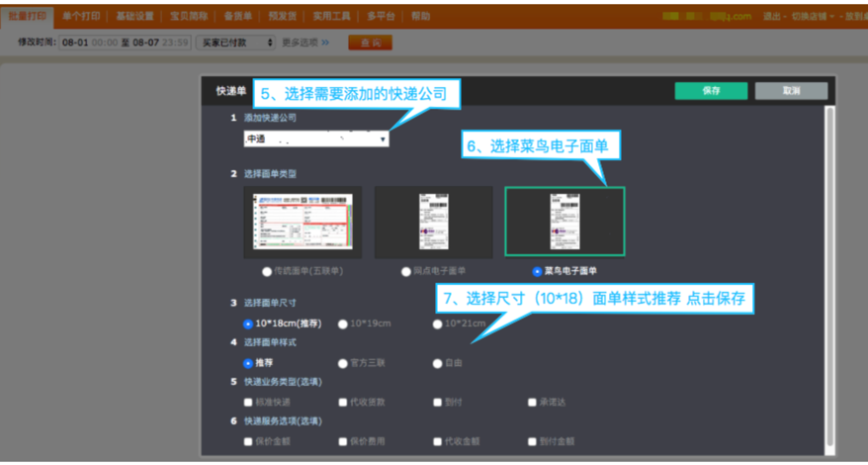Select the 官方三联 style option
Image resolution: width=868 pixels, height=465 pixels.
pyautogui.click(x=343, y=363)
